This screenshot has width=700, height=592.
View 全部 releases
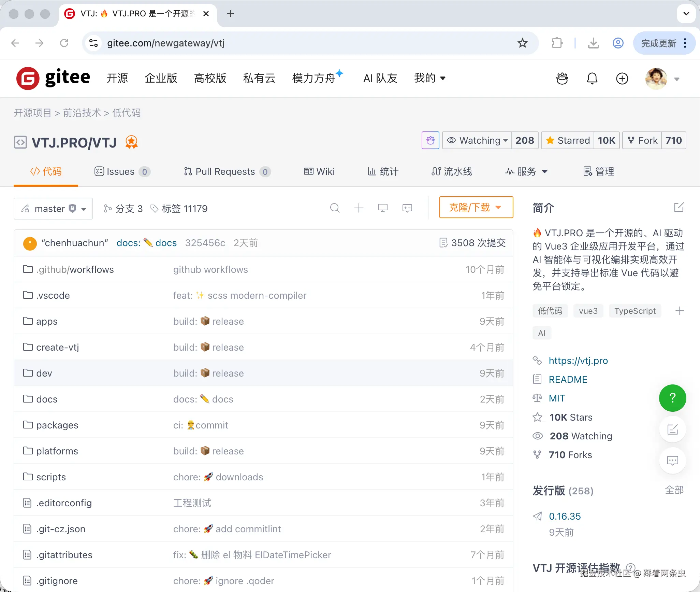[674, 490]
